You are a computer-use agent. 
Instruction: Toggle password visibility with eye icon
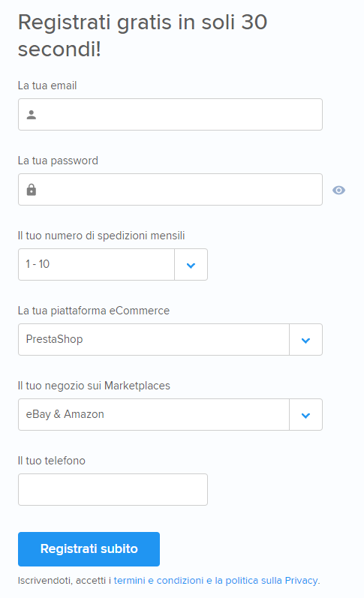pyautogui.click(x=338, y=190)
